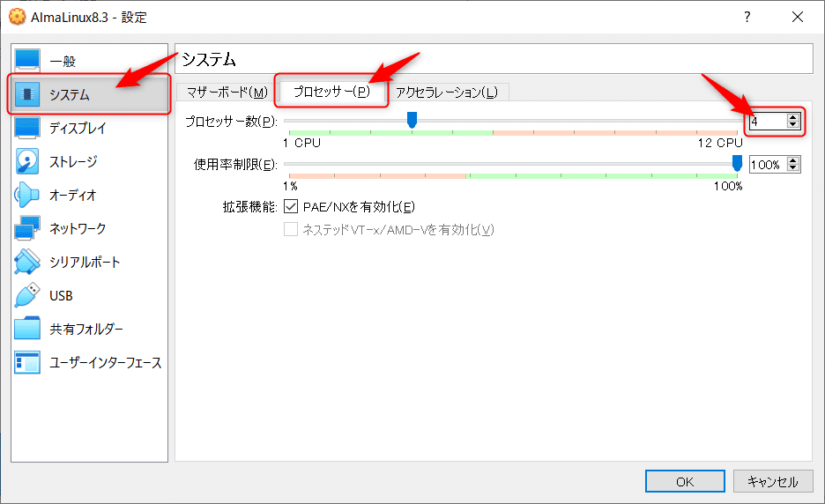This screenshot has width=825, height=504.
Task: Open the オーディオ speaker icon
Action: (26, 195)
